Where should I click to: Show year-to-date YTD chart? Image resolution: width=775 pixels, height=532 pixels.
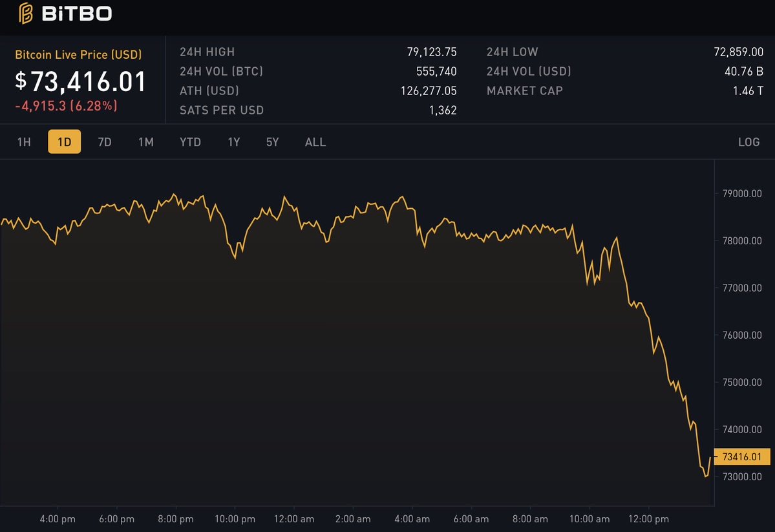[190, 142]
